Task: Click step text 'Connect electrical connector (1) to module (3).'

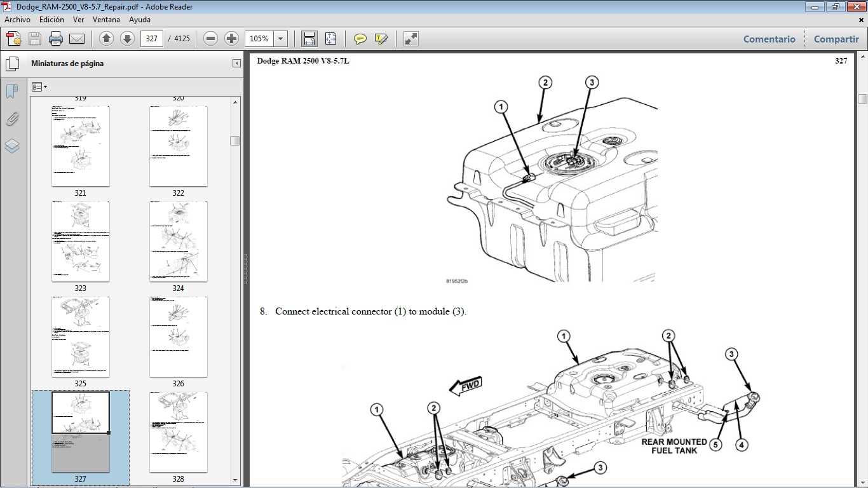Action: (x=370, y=311)
